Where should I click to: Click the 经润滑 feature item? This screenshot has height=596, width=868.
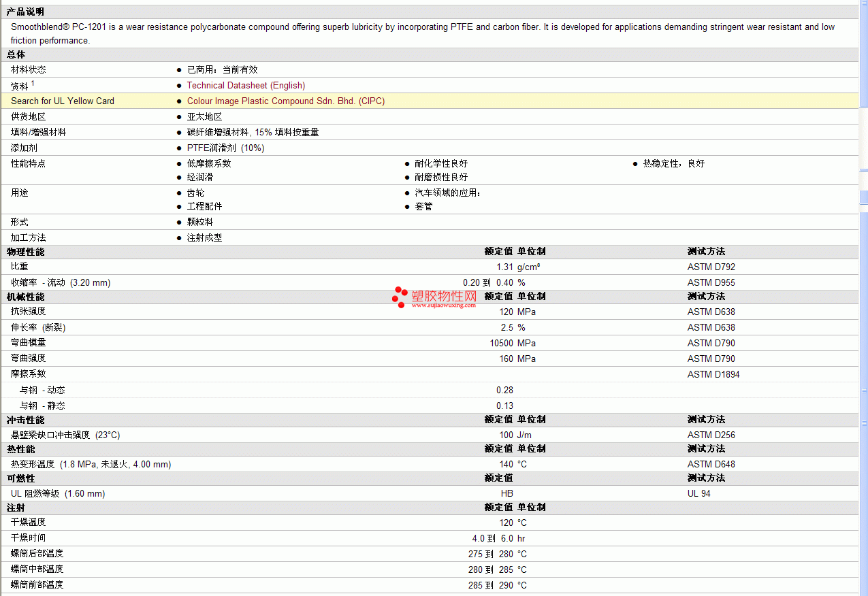coord(200,177)
